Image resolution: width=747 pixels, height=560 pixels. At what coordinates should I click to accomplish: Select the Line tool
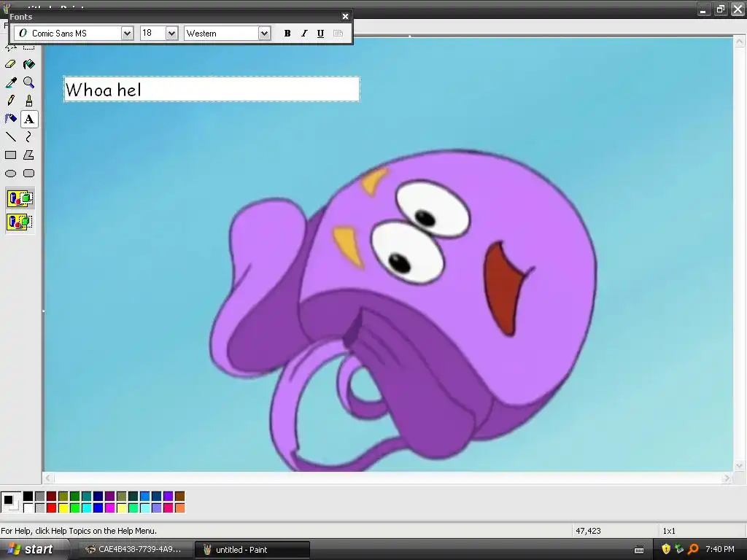(x=10, y=137)
